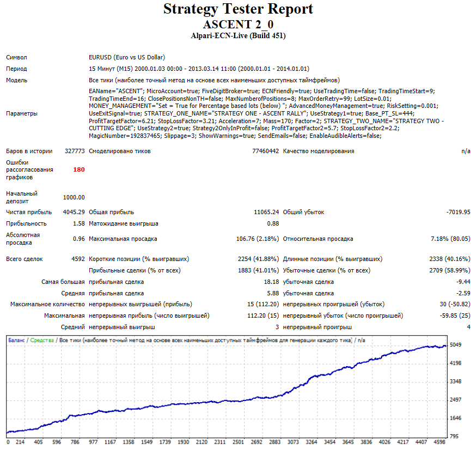476x449 pixels.
Task: Click average loss trade value -2.59
Action: [x=463, y=294]
